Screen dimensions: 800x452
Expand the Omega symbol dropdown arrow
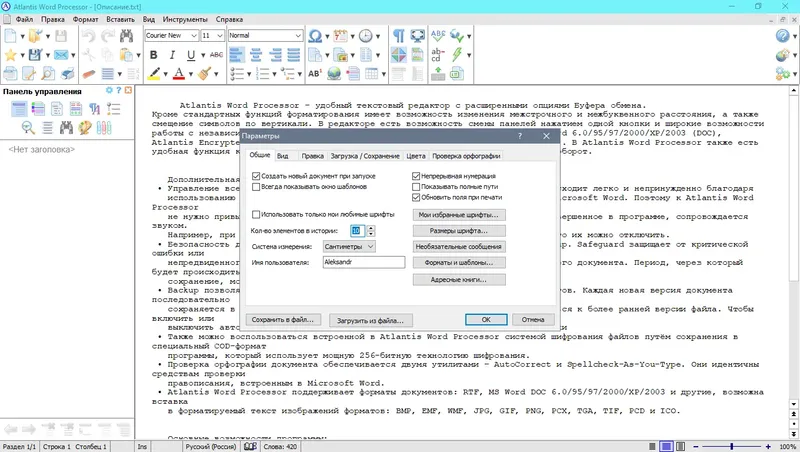pyautogui.click(x=327, y=36)
